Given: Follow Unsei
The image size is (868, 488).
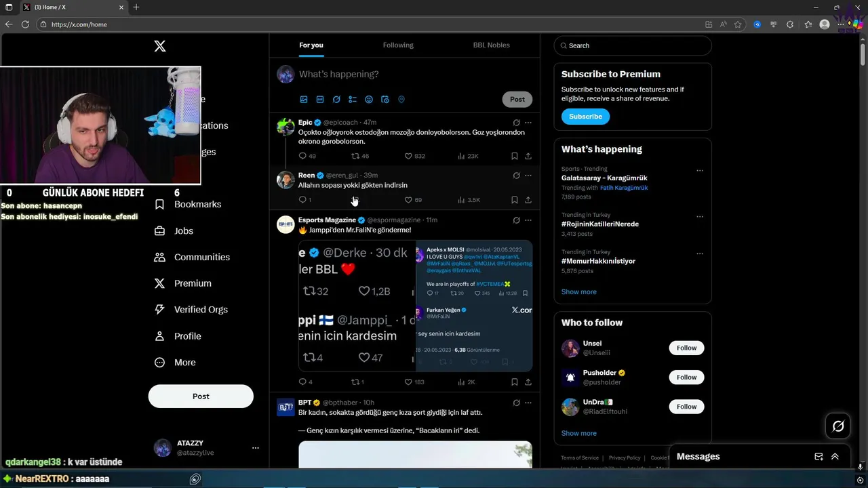Looking at the screenshot, I should point(686,348).
